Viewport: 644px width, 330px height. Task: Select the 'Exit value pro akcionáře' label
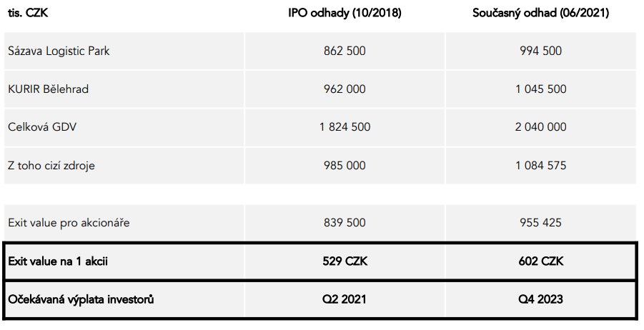tap(69, 223)
